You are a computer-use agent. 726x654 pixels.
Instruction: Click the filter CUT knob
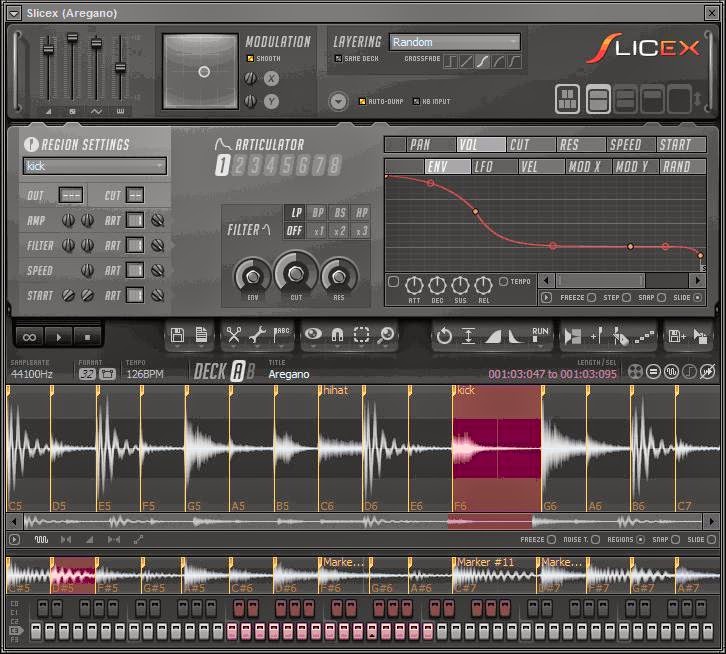coord(296,274)
